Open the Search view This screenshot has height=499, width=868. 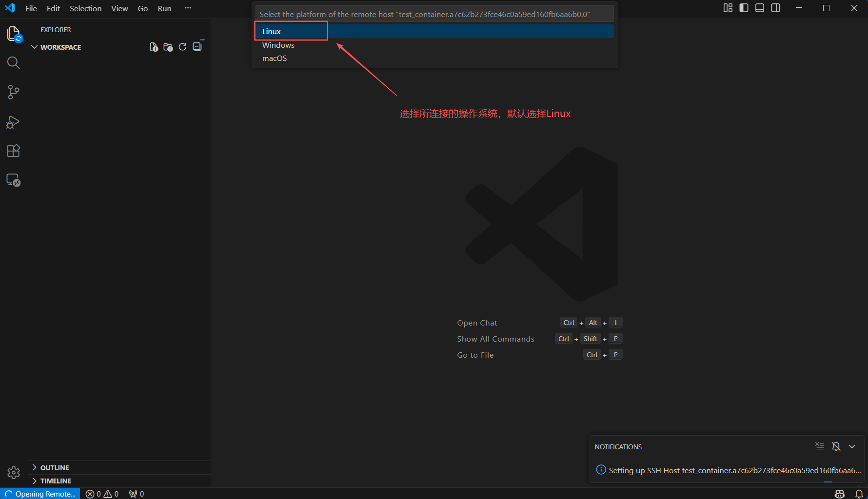coord(14,63)
